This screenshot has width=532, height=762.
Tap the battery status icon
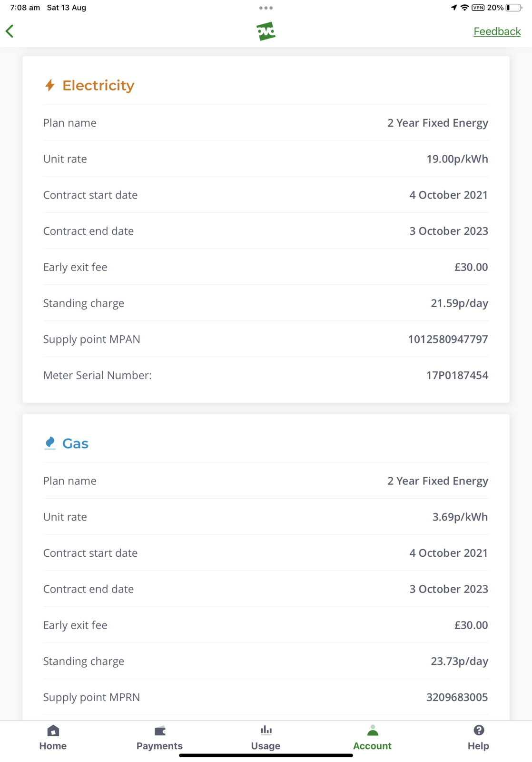point(513,8)
